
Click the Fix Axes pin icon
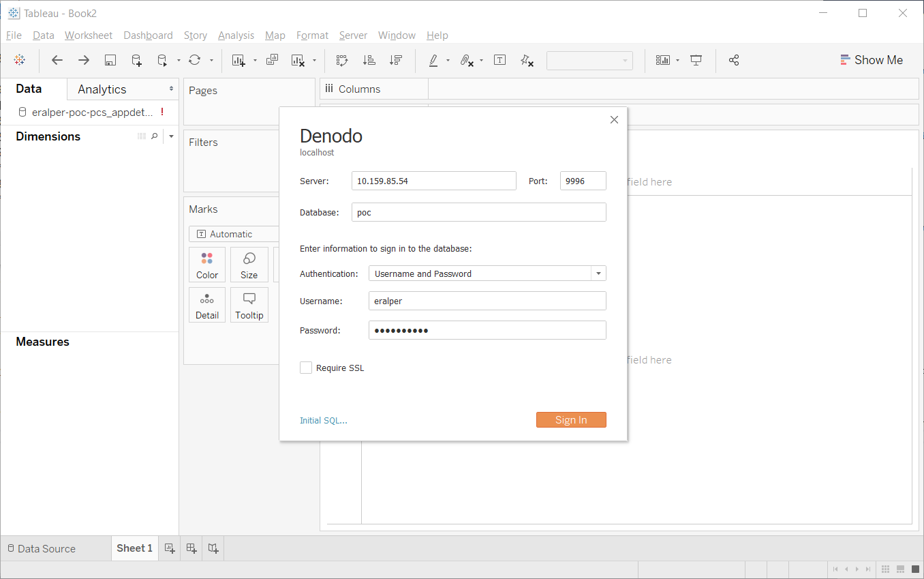click(x=526, y=60)
